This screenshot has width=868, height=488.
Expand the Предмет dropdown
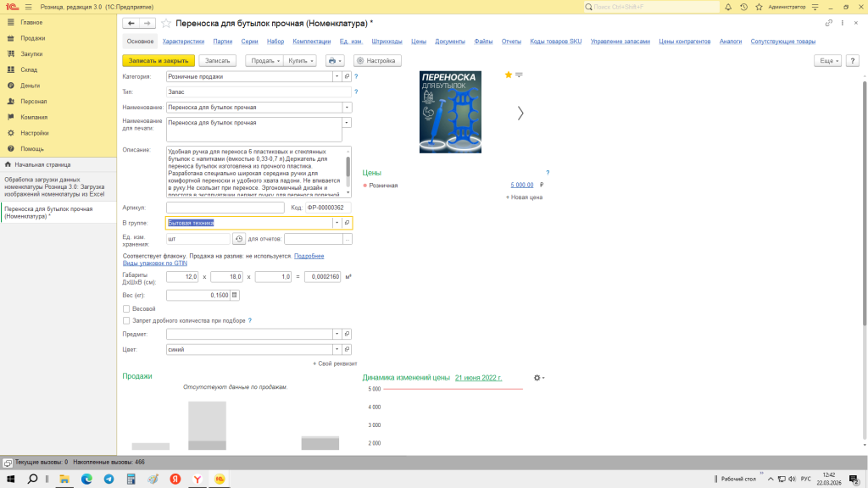[337, 334]
